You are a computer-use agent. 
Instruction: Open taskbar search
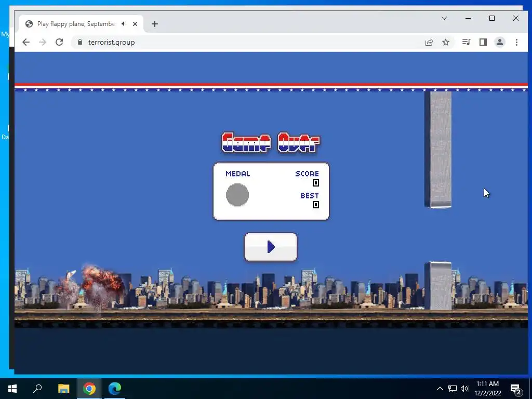pos(37,389)
